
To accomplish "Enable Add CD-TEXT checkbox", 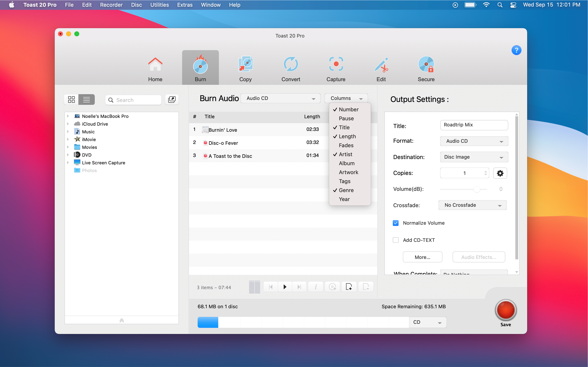I will coord(395,240).
